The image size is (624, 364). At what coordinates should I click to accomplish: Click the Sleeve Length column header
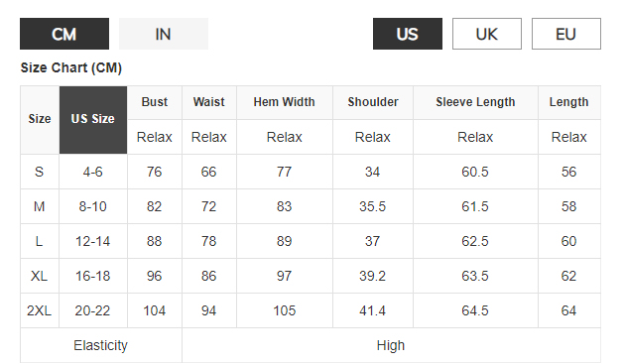[475, 102]
